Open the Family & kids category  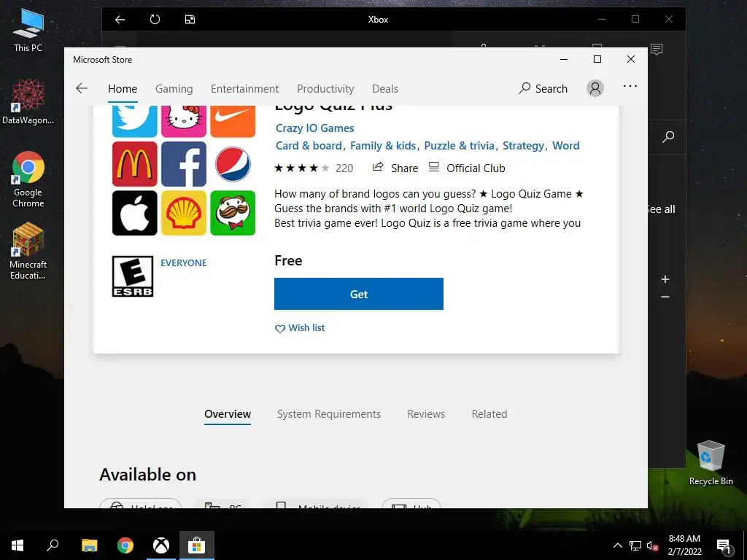(383, 146)
